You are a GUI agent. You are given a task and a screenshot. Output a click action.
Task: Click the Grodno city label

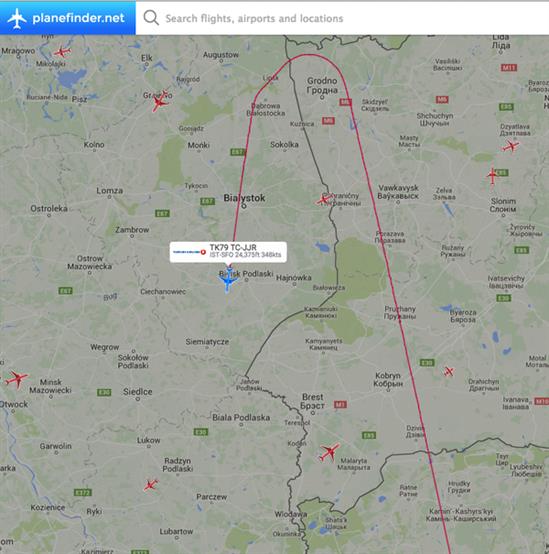[x=322, y=86]
